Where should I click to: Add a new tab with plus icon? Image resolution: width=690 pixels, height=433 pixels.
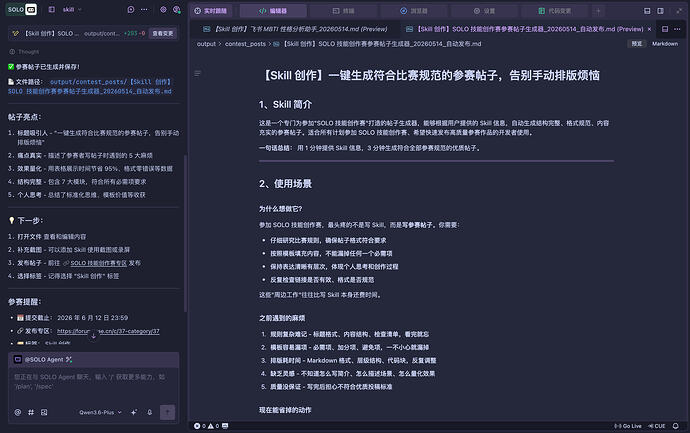[598, 11]
